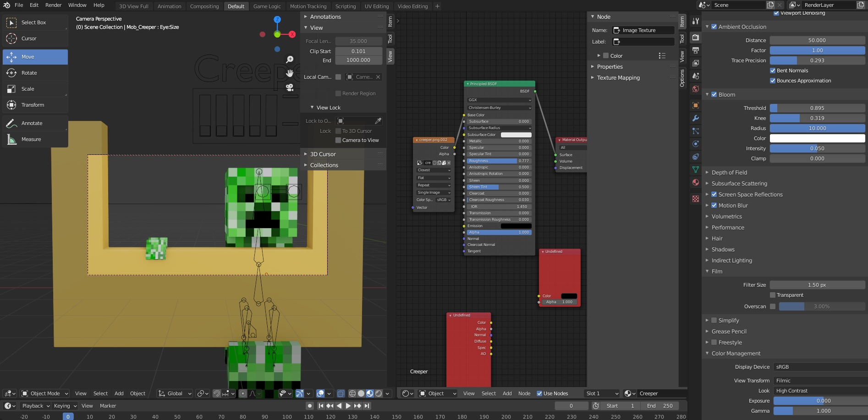Viewport: 868px width, 420px height.
Task: Select the Transform tool
Action: 35,105
